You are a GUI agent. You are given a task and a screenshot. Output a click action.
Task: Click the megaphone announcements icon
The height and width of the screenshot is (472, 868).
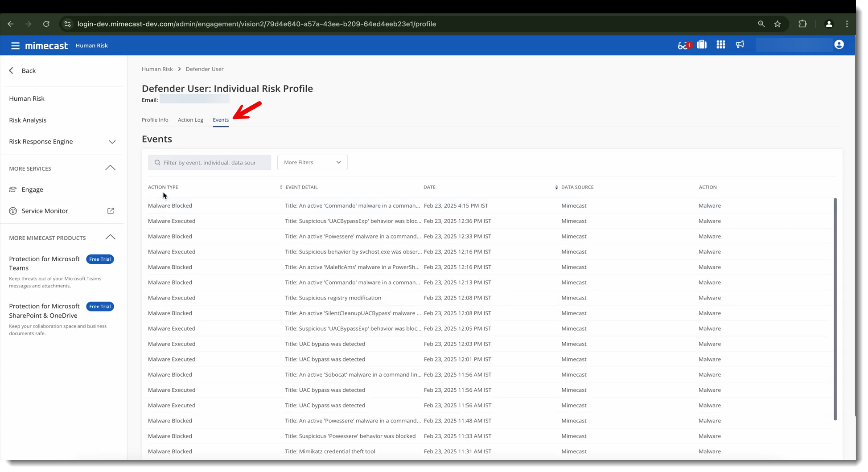[740, 45]
